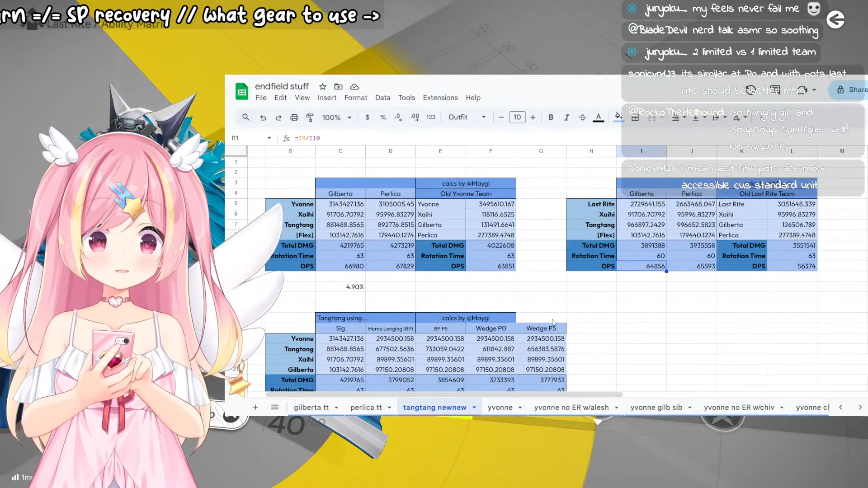Toggle strikethrough formatting

pyautogui.click(x=582, y=117)
